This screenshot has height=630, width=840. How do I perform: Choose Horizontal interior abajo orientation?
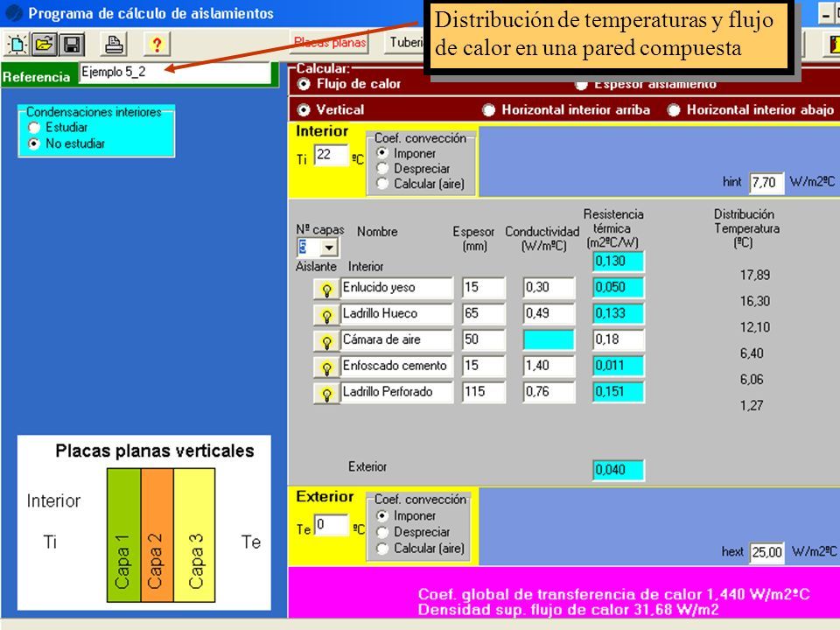coord(674,110)
